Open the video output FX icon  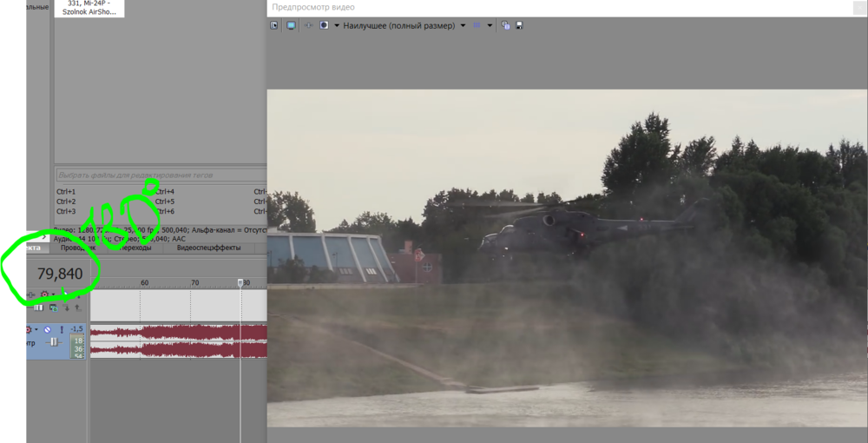pos(308,25)
